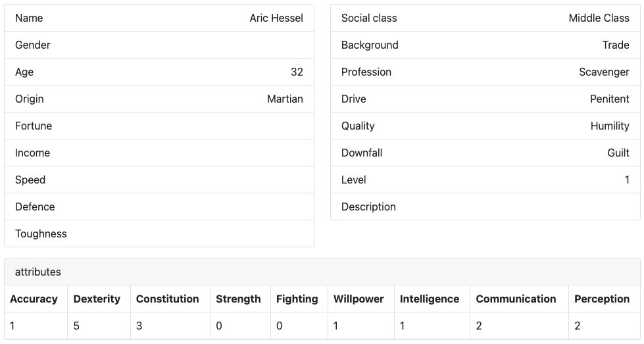Viewport: 644px width, 344px height.
Task: Select the empty Gender row
Action: pos(159,45)
